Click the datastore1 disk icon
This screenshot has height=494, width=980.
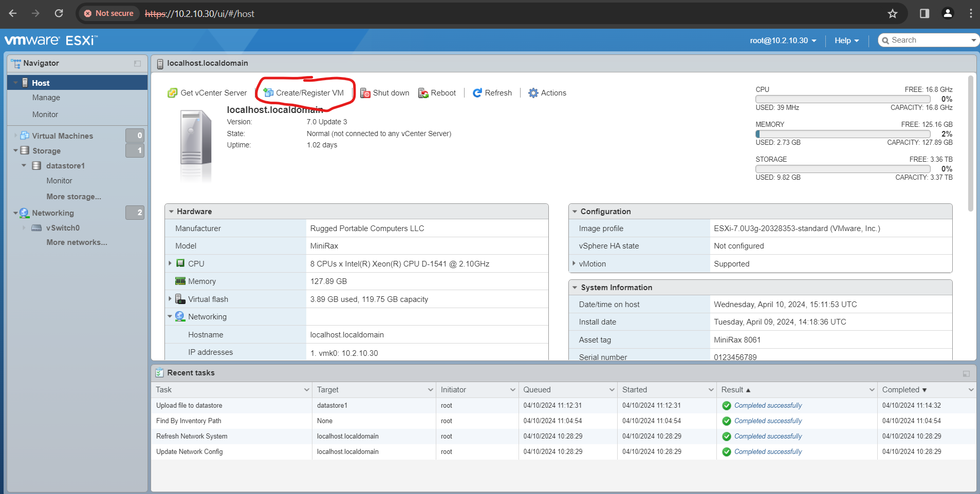(36, 165)
